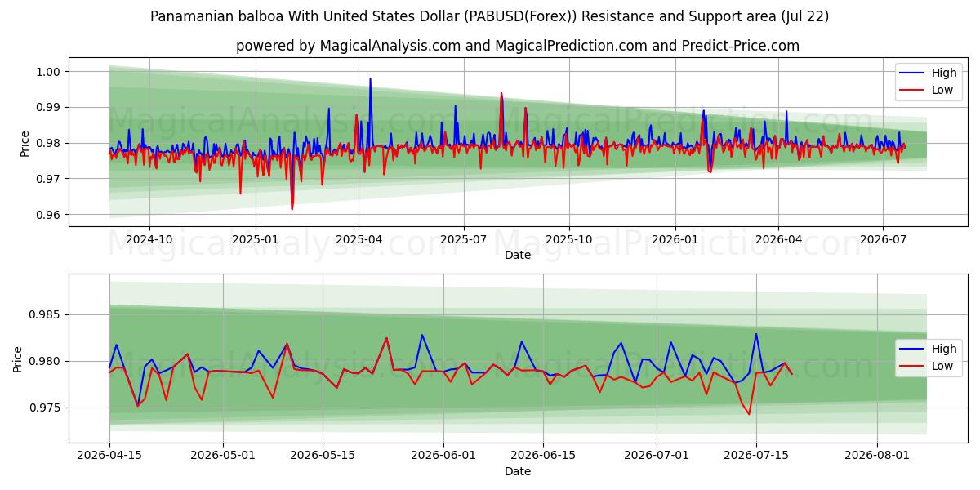Click the '0.99' y-axis tick label

point(49,108)
